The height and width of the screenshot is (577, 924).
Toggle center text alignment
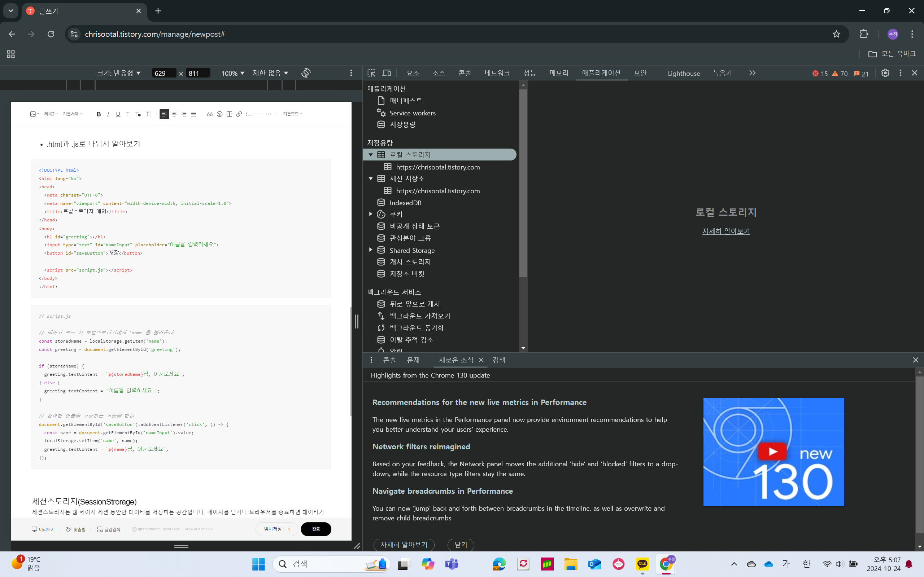[x=174, y=114]
